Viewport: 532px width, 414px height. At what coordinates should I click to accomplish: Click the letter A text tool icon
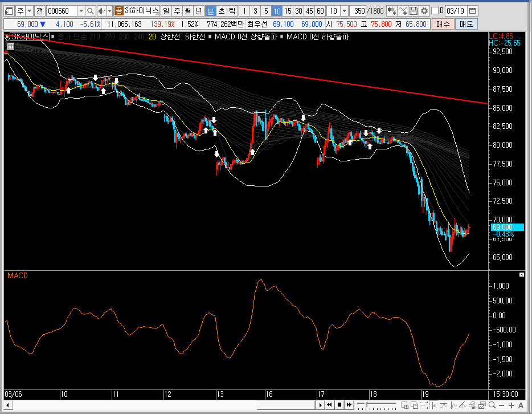(x=521, y=405)
